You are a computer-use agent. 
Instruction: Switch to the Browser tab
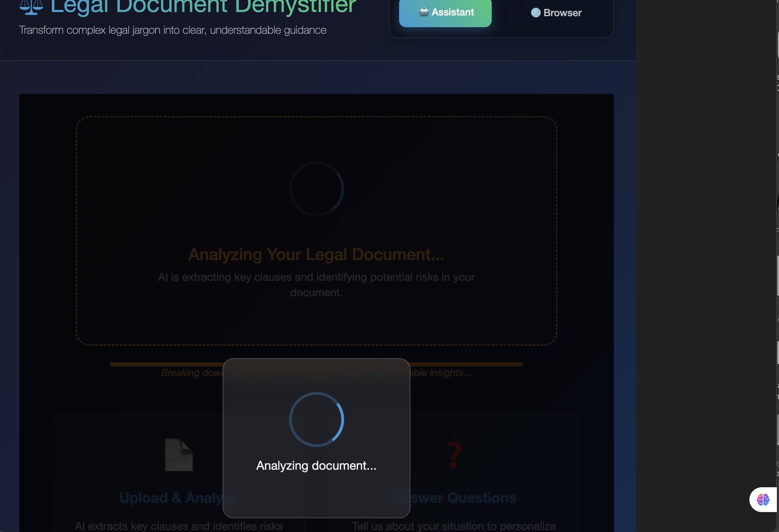556,13
